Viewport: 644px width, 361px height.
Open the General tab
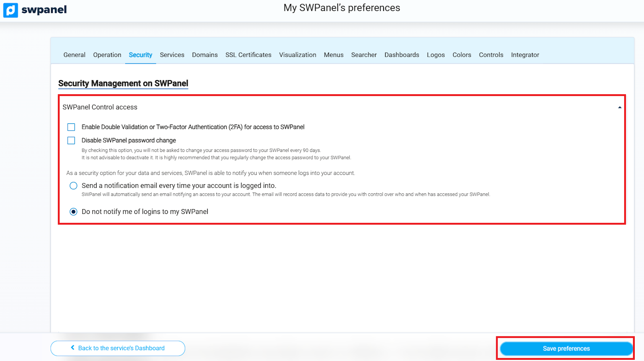pyautogui.click(x=74, y=55)
